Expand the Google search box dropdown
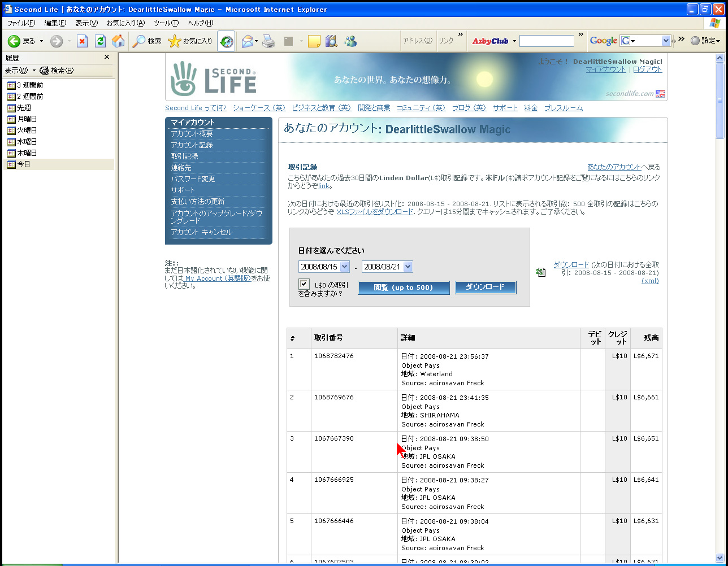This screenshot has height=566, width=728. pos(666,41)
